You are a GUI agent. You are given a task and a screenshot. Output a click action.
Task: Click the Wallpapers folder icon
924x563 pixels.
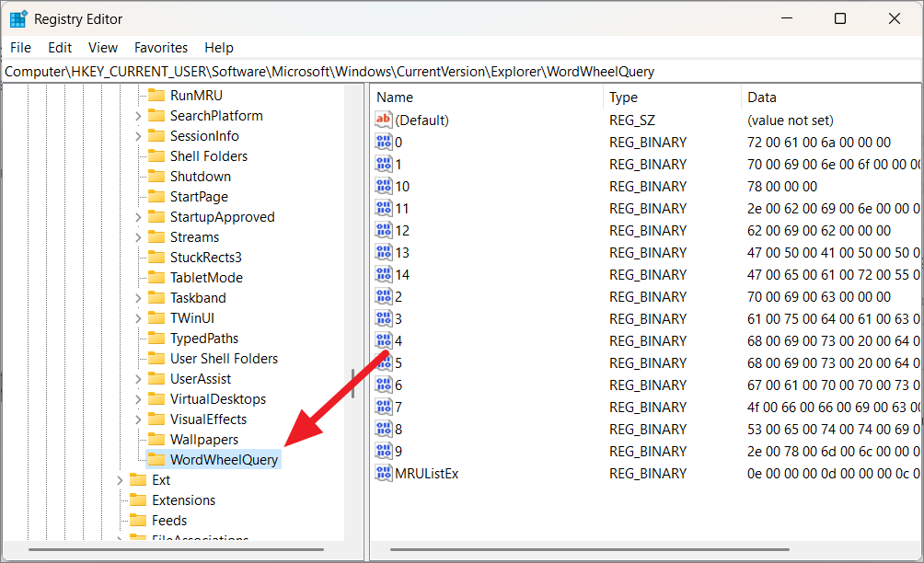pos(156,440)
